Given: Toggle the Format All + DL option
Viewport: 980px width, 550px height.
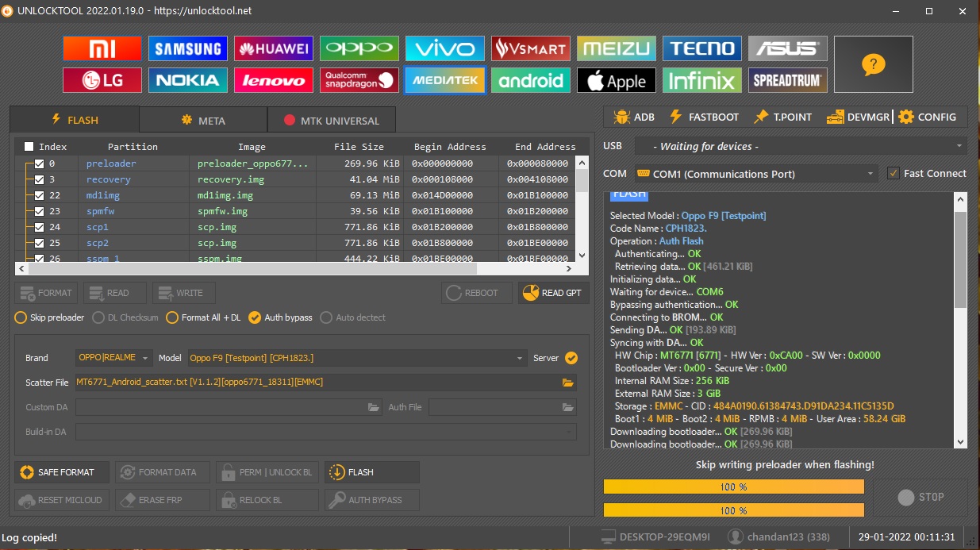Looking at the screenshot, I should [x=203, y=317].
